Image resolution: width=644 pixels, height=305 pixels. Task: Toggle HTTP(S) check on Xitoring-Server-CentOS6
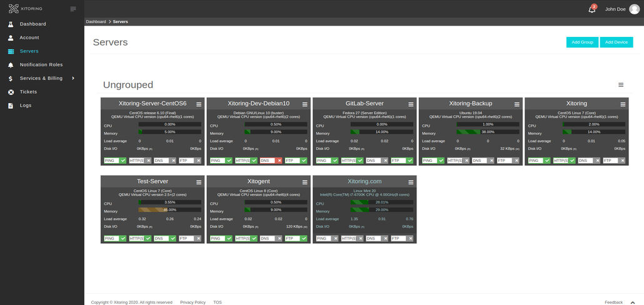point(140,161)
